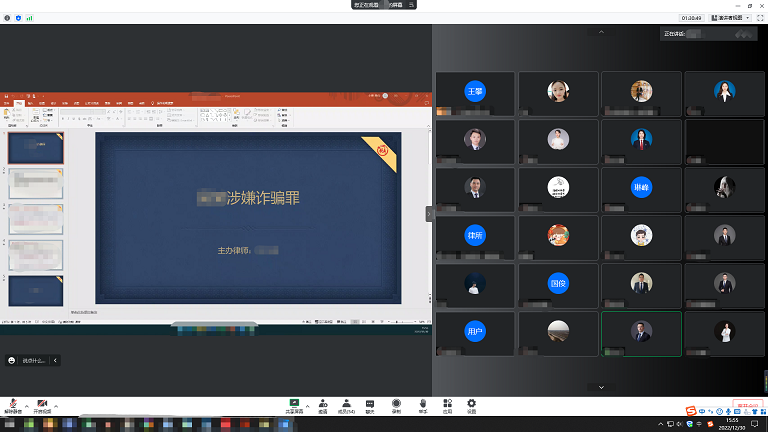Image resolution: width=768 pixels, height=432 pixels.
Task: Turn on the camera with 开启视频
Action: pyautogui.click(x=42, y=403)
